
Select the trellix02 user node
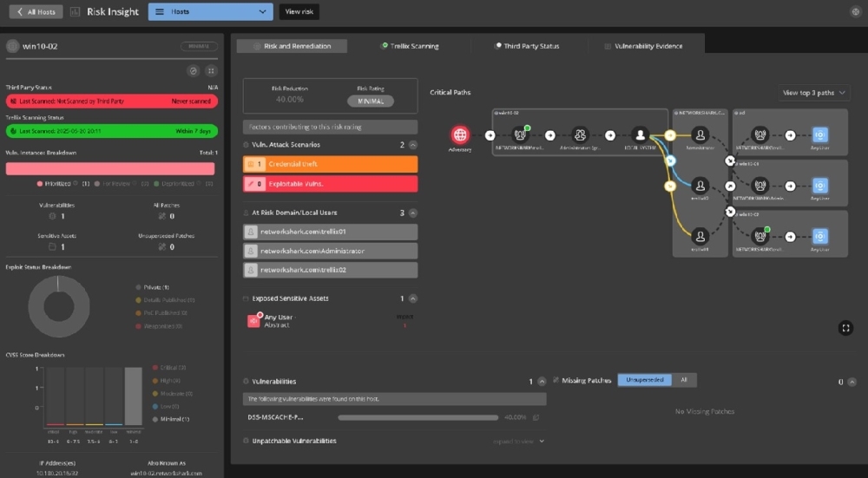pos(700,186)
